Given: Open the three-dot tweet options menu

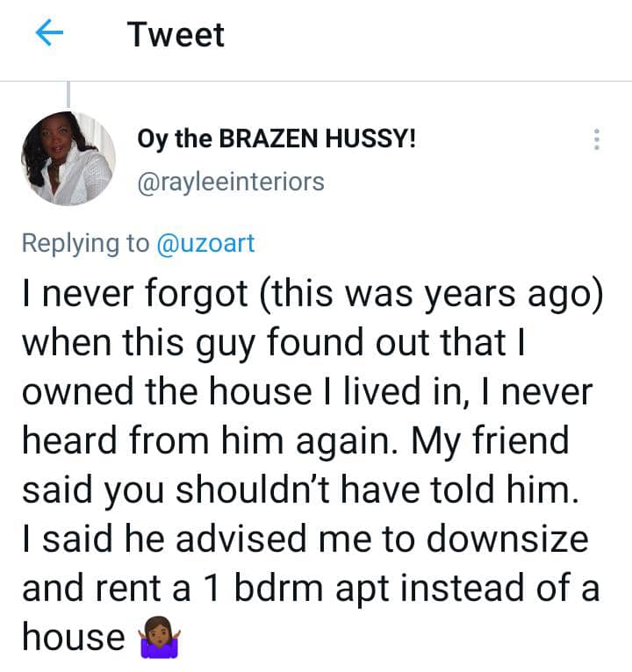Looking at the screenshot, I should 597,139.
